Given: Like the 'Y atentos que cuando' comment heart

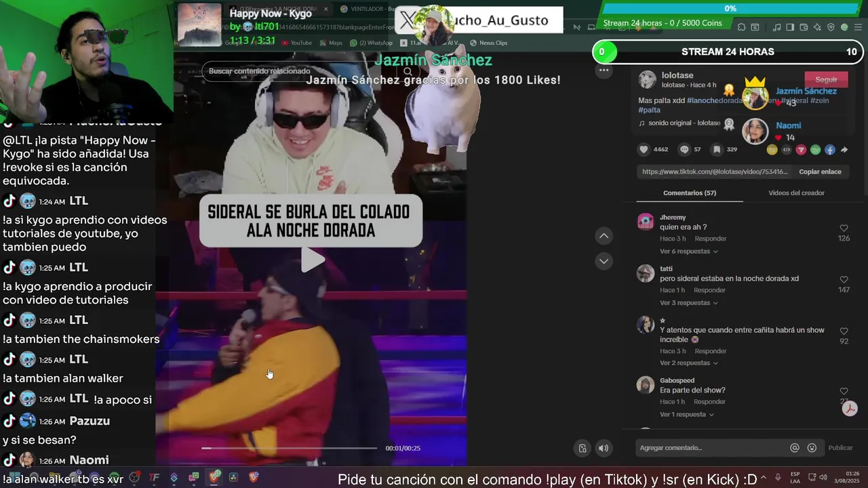Looking at the screenshot, I should pos(844,331).
